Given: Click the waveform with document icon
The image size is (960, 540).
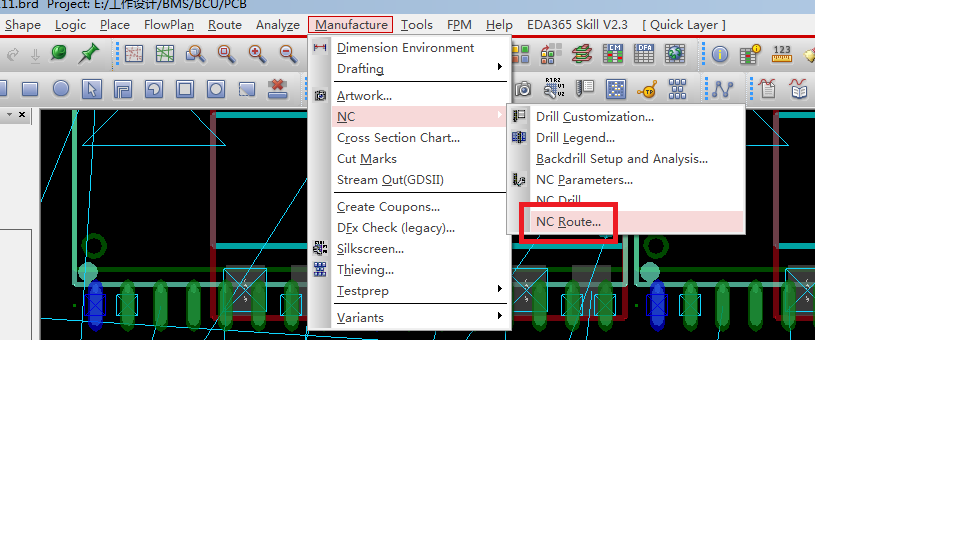Looking at the screenshot, I should pyautogui.click(x=767, y=89).
